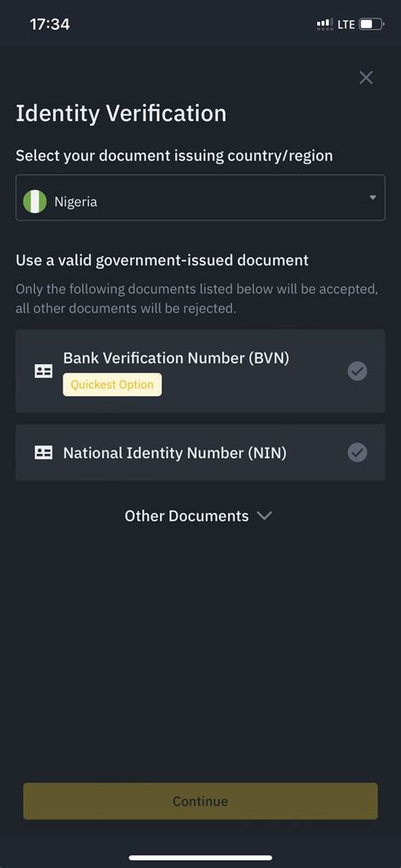
Task: Tap the NIN ID card icon
Action: tap(44, 453)
